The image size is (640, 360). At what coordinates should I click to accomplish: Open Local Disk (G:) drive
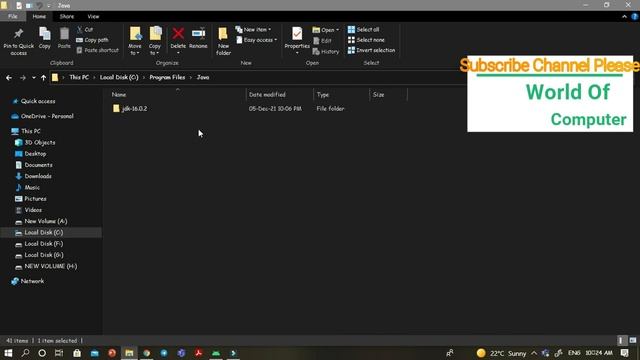(x=39, y=255)
